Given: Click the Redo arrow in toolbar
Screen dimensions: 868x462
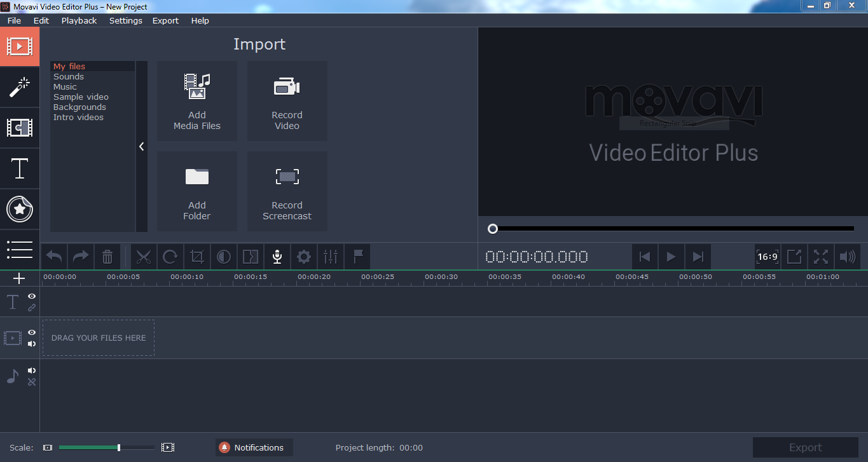Looking at the screenshot, I should (x=81, y=257).
